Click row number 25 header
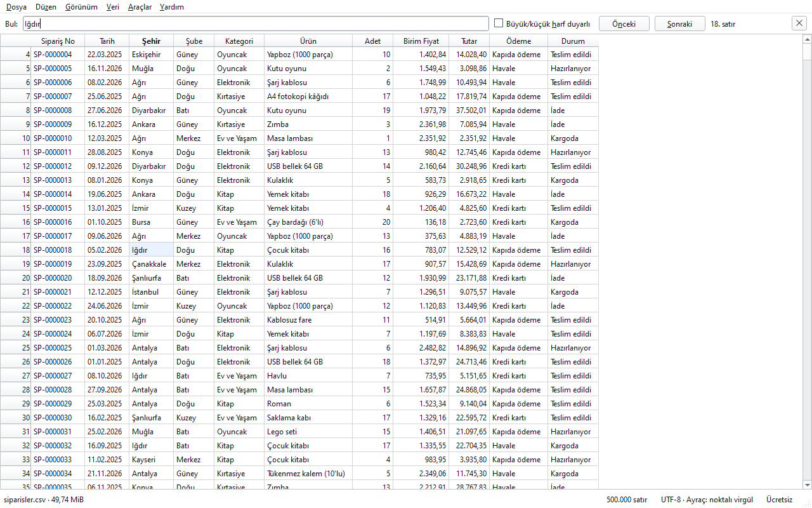The width and height of the screenshot is (812, 508). point(16,348)
